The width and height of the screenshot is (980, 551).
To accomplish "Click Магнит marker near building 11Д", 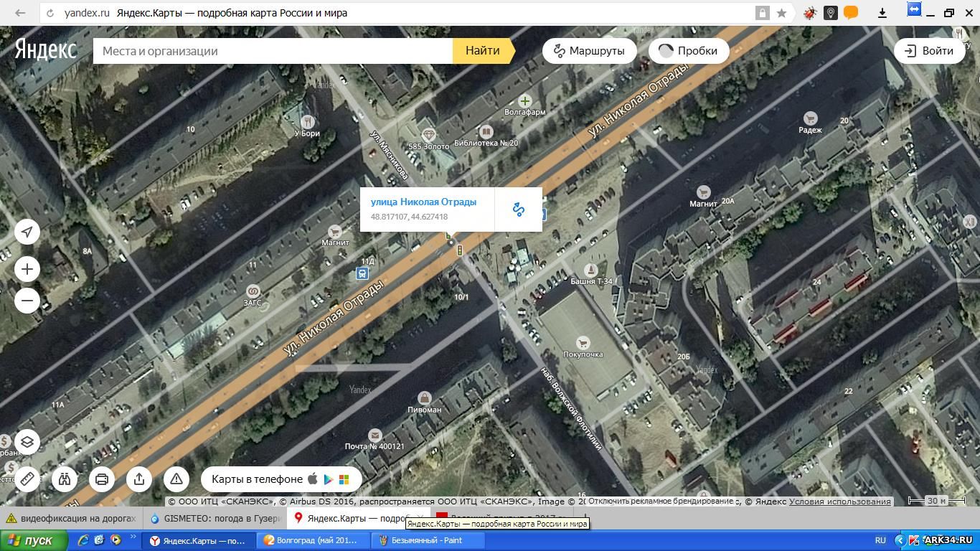I will 334,231.
